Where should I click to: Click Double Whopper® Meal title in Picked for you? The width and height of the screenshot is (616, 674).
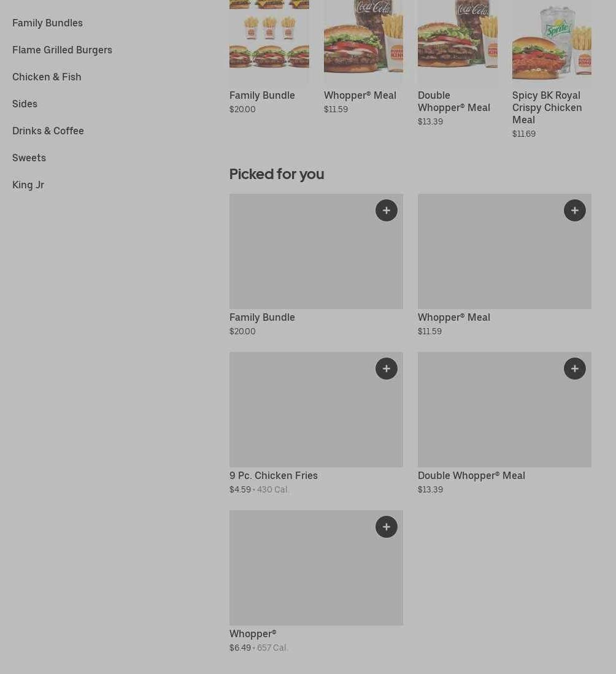pos(471,475)
